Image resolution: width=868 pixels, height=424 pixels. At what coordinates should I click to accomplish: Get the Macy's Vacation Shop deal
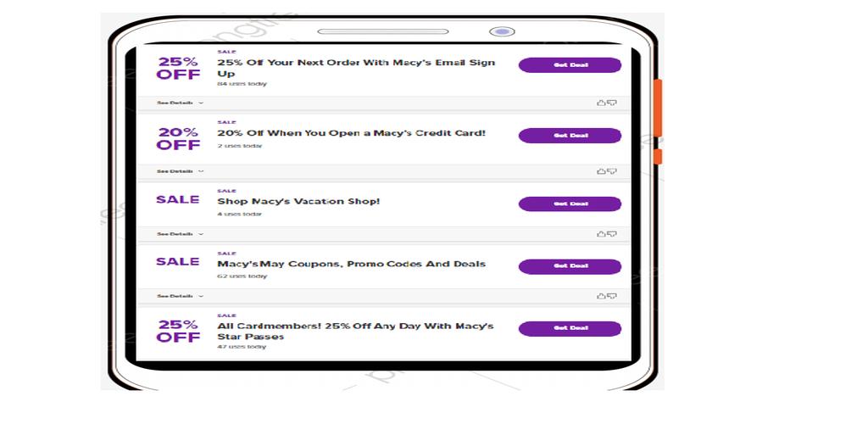click(570, 204)
